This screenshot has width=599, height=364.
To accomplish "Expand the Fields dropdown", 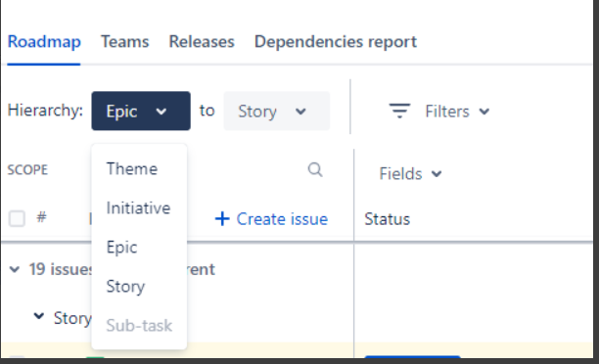I will pos(410,174).
